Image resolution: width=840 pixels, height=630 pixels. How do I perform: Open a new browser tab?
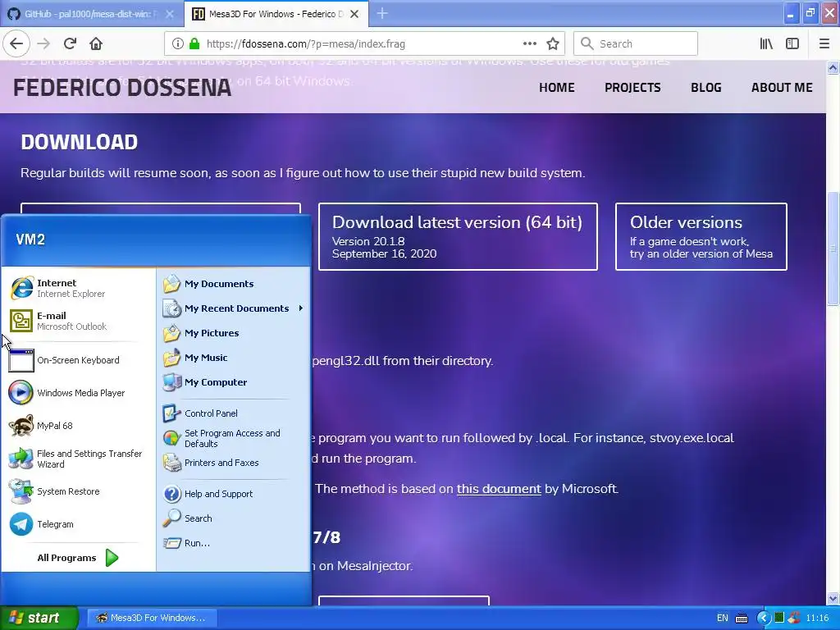pos(382,14)
